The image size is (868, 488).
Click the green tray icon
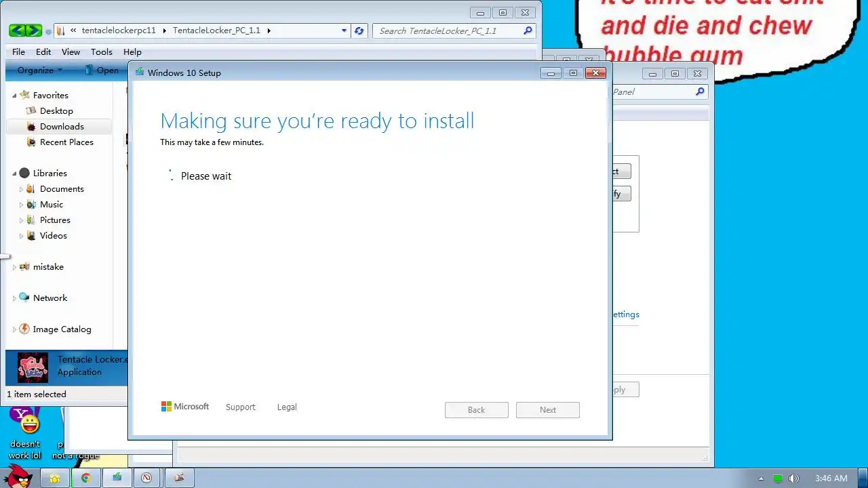778,479
